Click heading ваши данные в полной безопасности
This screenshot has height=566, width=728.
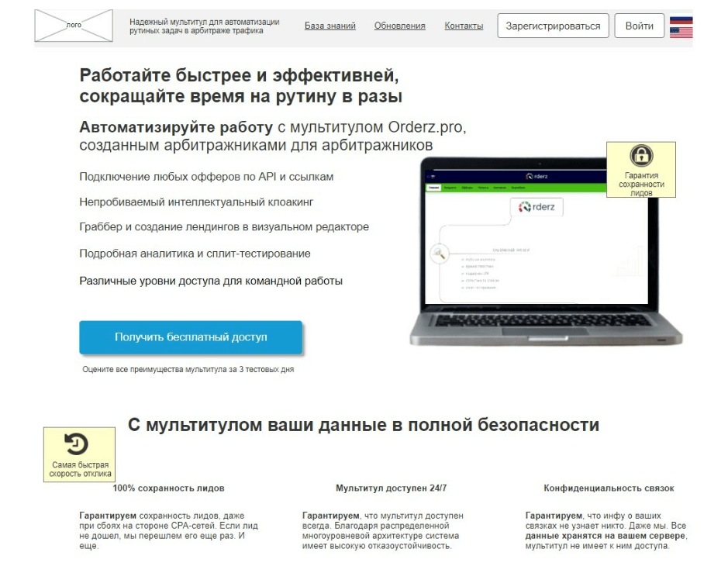coord(363,426)
